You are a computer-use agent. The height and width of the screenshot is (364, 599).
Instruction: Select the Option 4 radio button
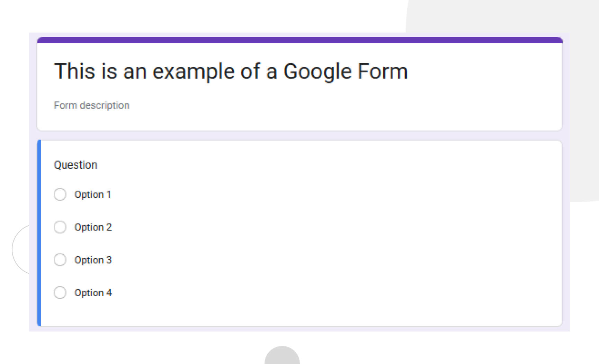(60, 292)
